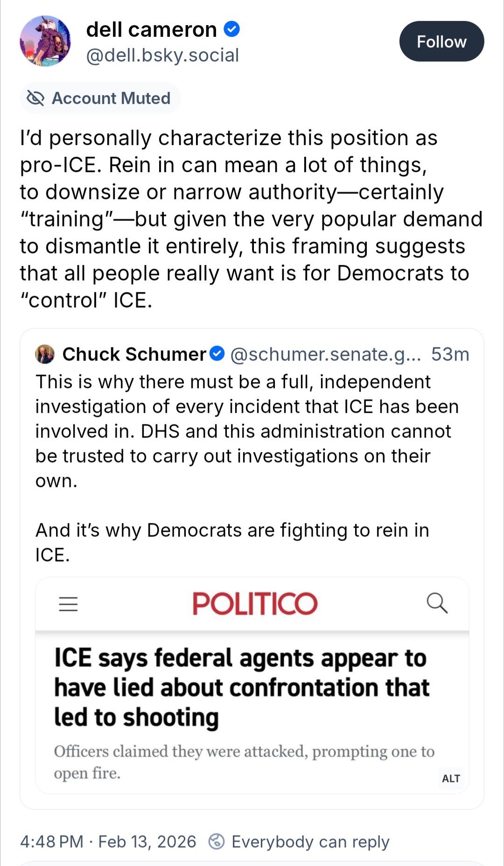Follow the dell cameron account
Image resolution: width=504 pixels, height=866 pixels.
coord(441,42)
